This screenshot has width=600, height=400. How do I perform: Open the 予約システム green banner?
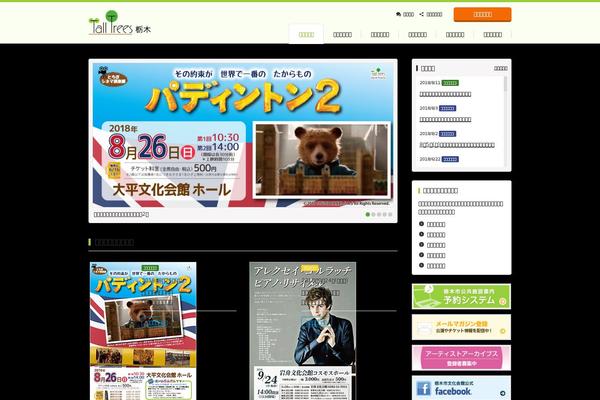point(461,296)
